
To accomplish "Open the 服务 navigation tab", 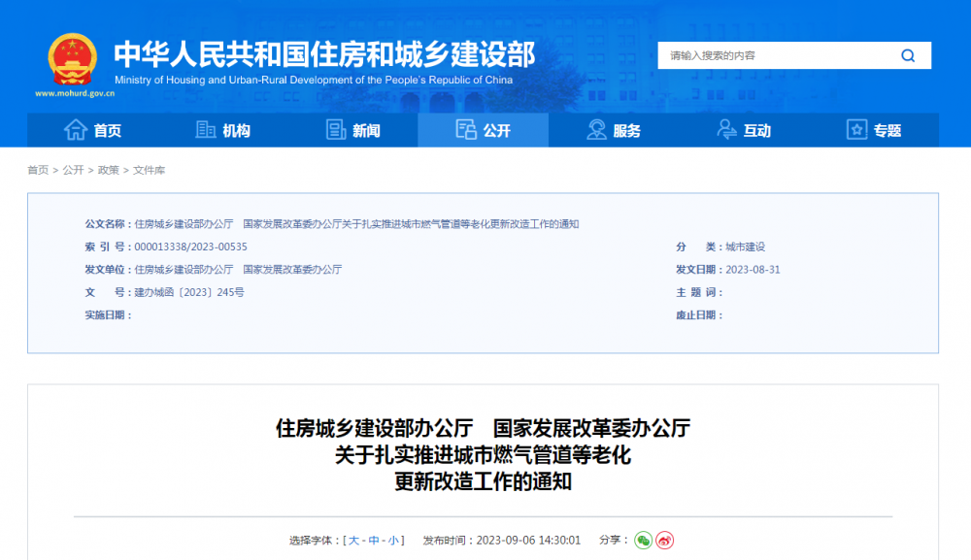I will [614, 130].
